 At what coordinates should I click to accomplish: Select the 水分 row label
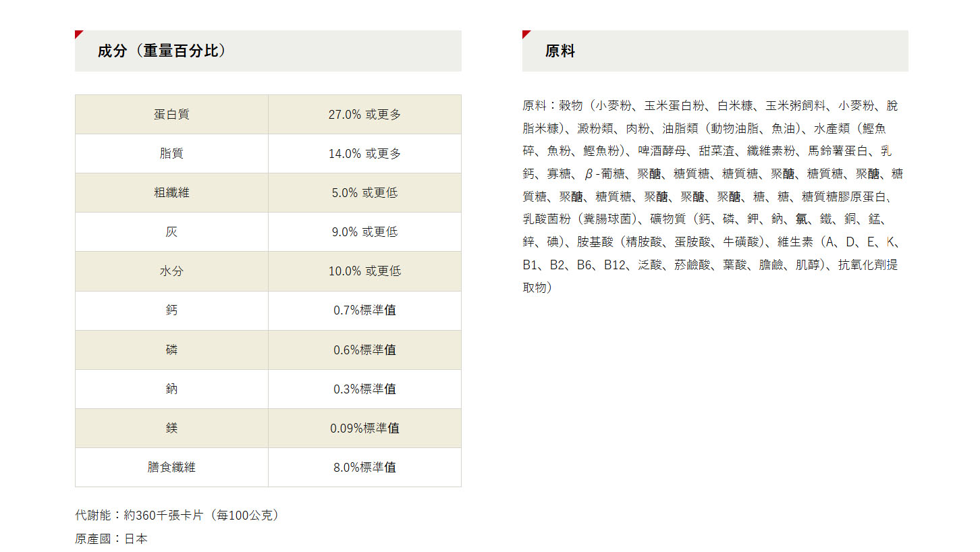pyautogui.click(x=171, y=271)
